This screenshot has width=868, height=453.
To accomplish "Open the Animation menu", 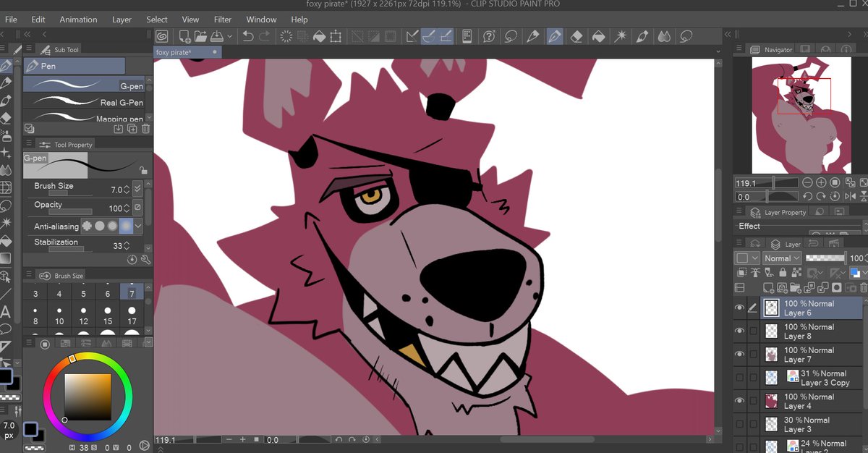I will [x=78, y=20].
